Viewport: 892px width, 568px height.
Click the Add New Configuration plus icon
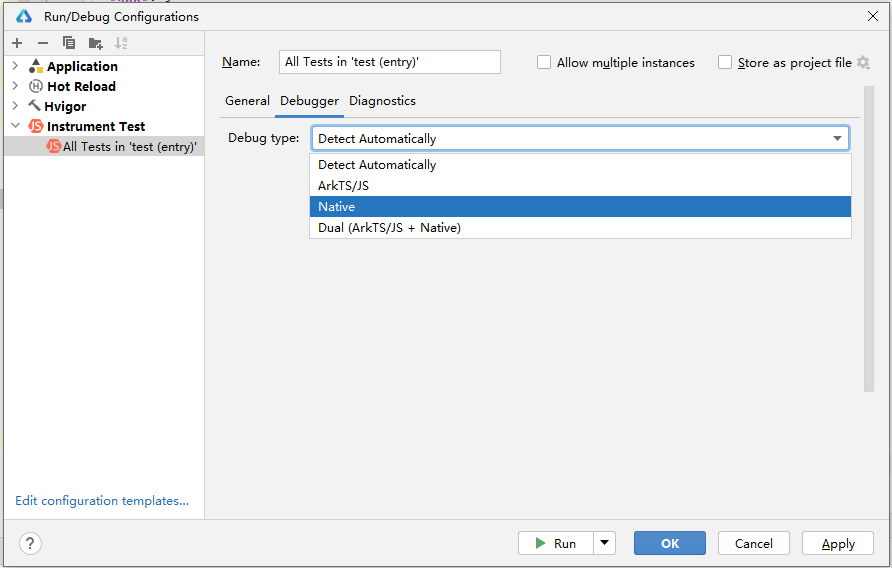pos(17,43)
